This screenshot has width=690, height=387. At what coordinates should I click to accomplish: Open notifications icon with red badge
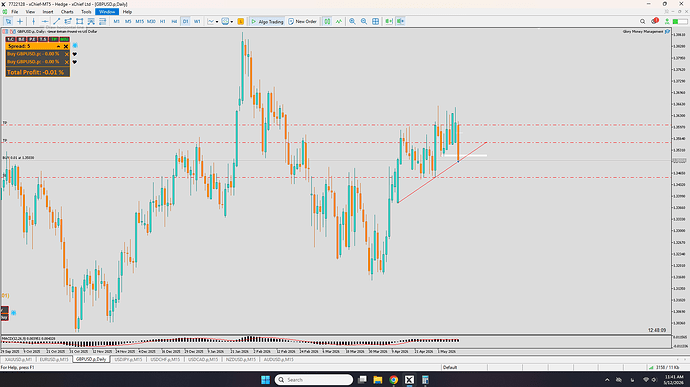coord(655,21)
